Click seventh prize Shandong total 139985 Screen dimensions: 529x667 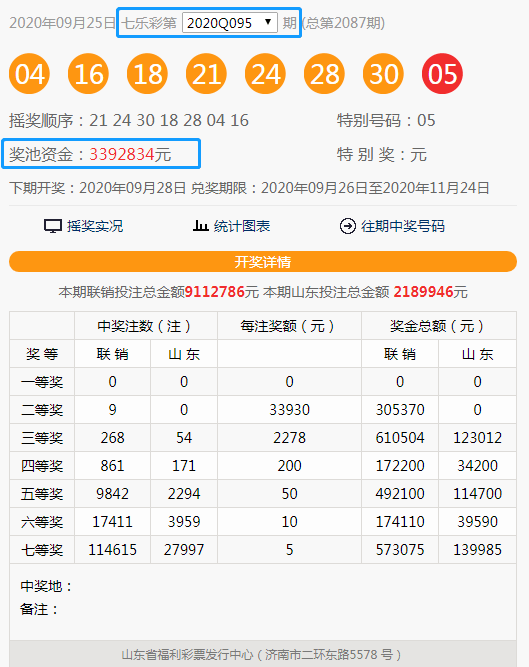pos(478,550)
